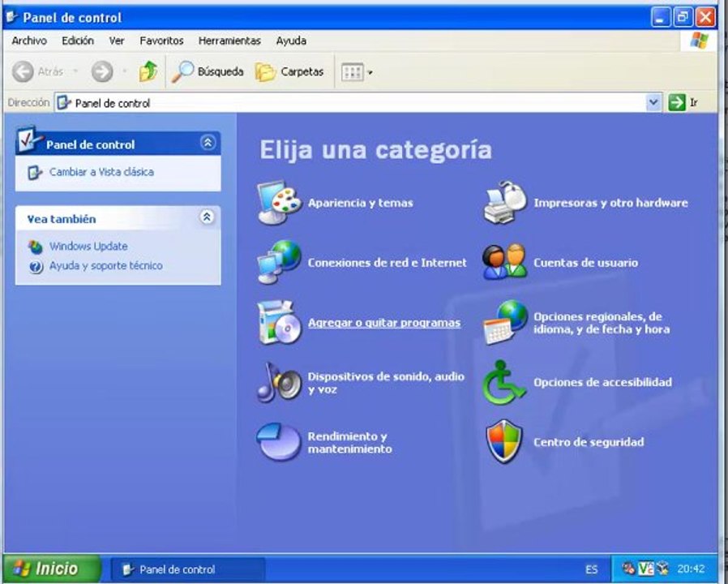The width and height of the screenshot is (728, 584).
Task: Open the Vistas dropdown arrow
Action: coord(370,72)
